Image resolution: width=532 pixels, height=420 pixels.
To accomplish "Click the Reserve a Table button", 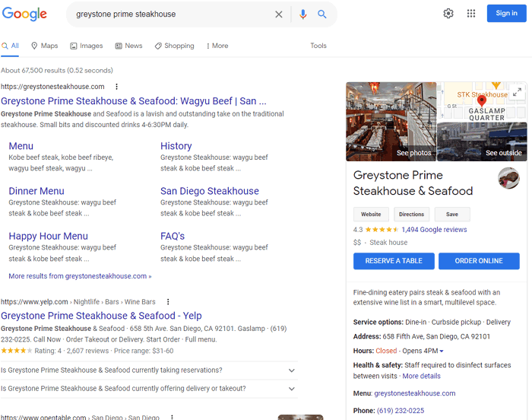I will pyautogui.click(x=394, y=261).
